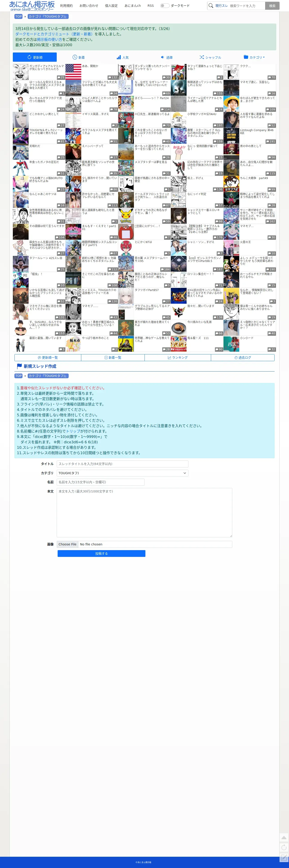Focus the search keyword input field

[x=246, y=6]
